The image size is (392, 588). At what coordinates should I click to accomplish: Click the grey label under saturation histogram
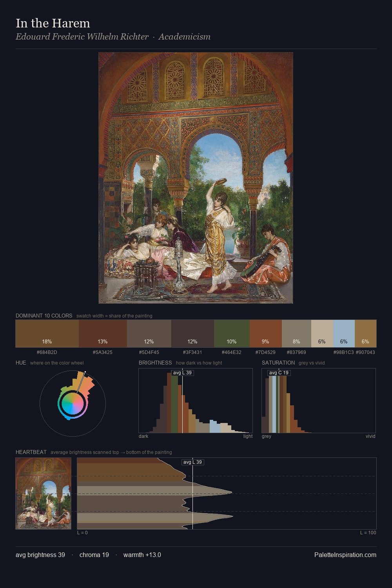267,436
